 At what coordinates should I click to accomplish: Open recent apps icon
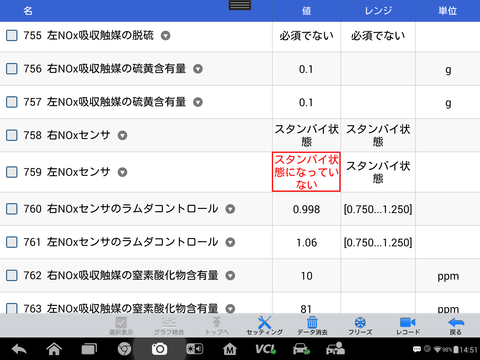pyautogui.click(x=89, y=349)
